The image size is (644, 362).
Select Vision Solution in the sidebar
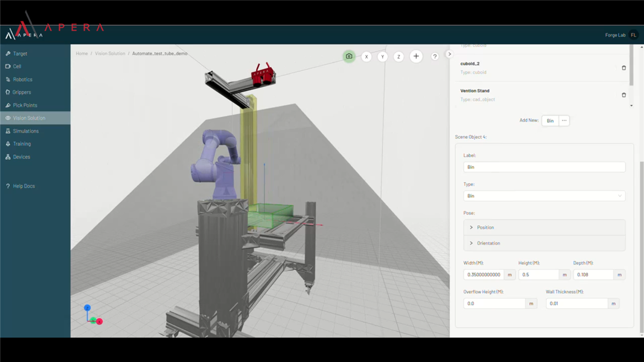pyautogui.click(x=35, y=118)
